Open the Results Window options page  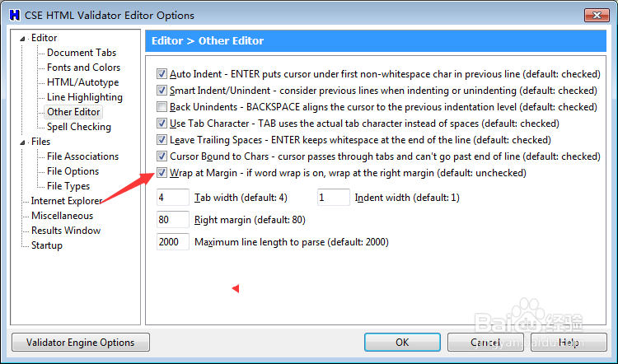(x=66, y=231)
